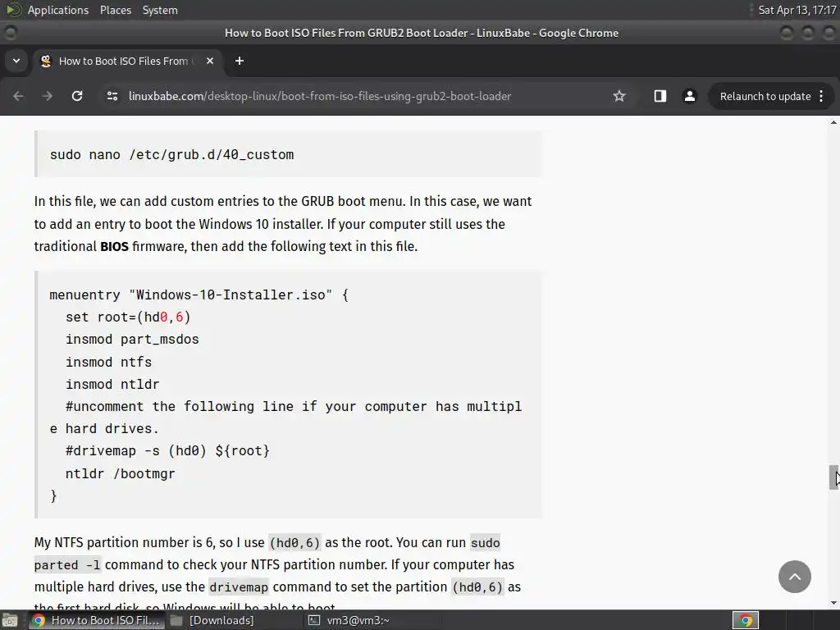View site information icon in address bar

tap(112, 96)
